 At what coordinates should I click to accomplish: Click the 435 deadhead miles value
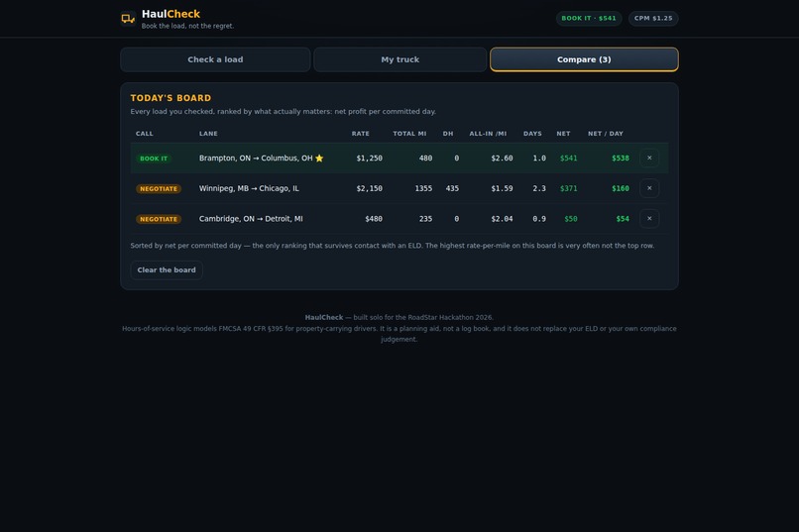(452, 188)
